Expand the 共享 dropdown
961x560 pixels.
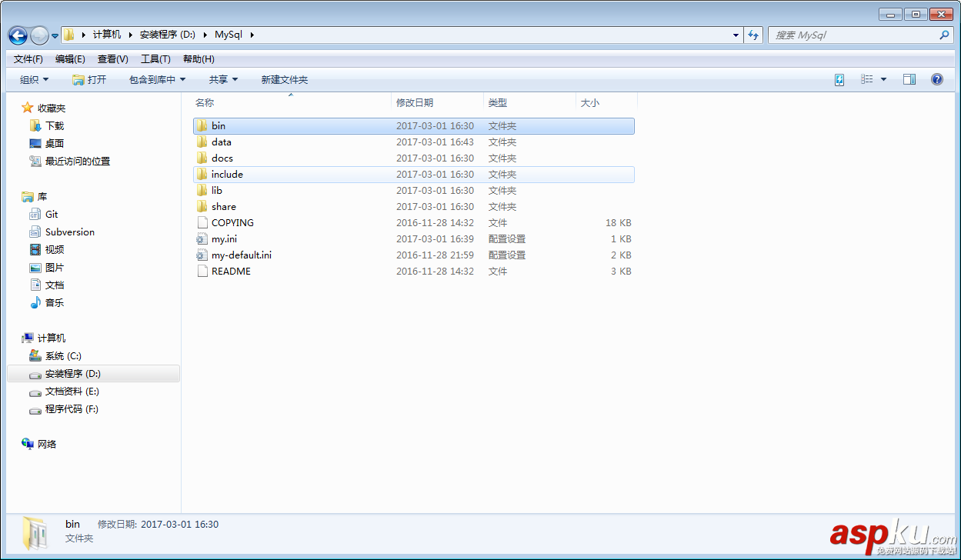coord(223,80)
